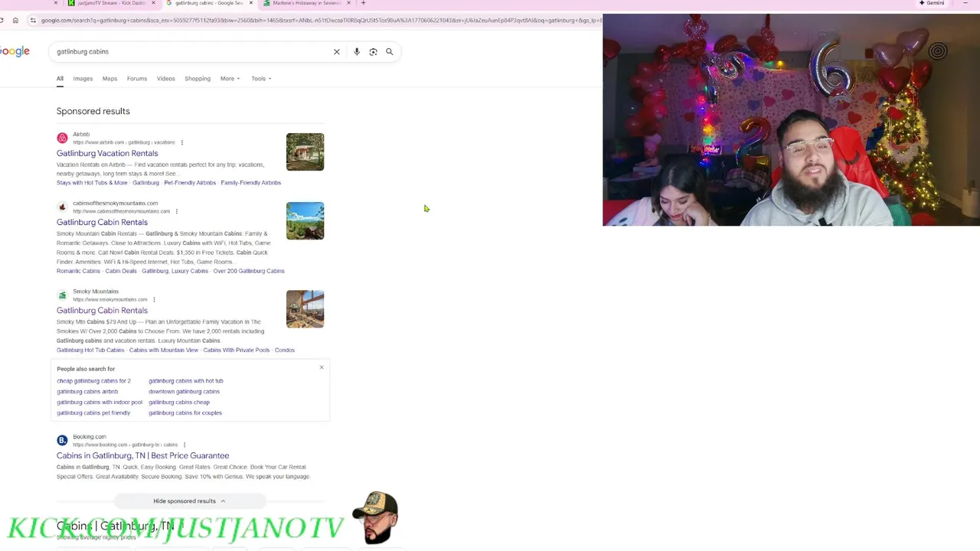980x551 pixels.
Task: Follow Pet-Friendly Airbnbs sitelink
Action: [190, 183]
